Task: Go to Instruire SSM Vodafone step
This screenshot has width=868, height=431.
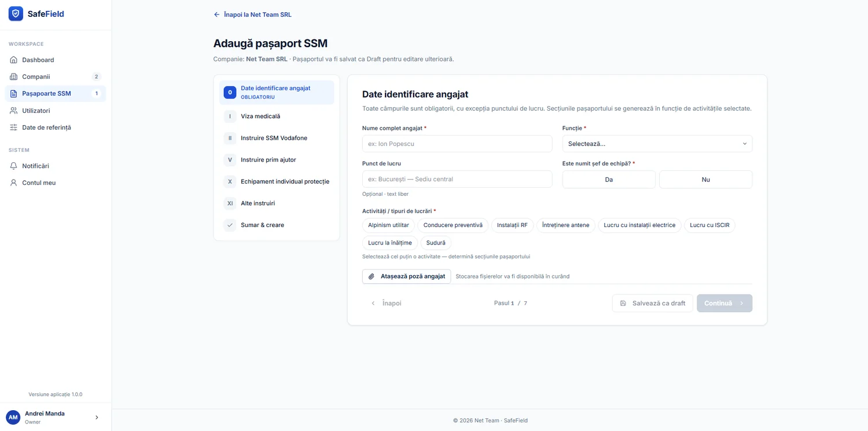Action: 277,138
